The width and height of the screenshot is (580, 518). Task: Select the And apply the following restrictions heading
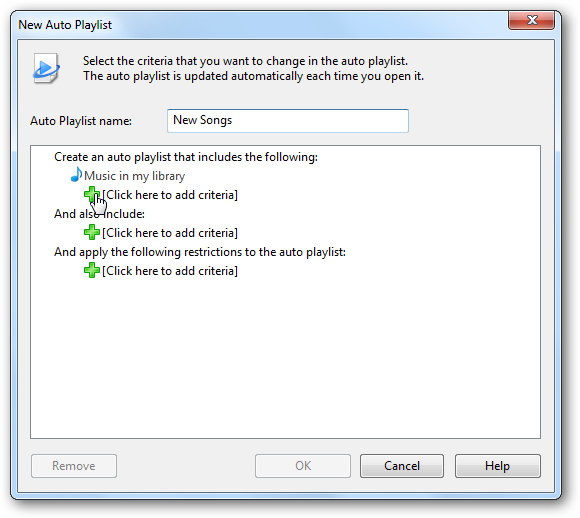[x=200, y=252]
